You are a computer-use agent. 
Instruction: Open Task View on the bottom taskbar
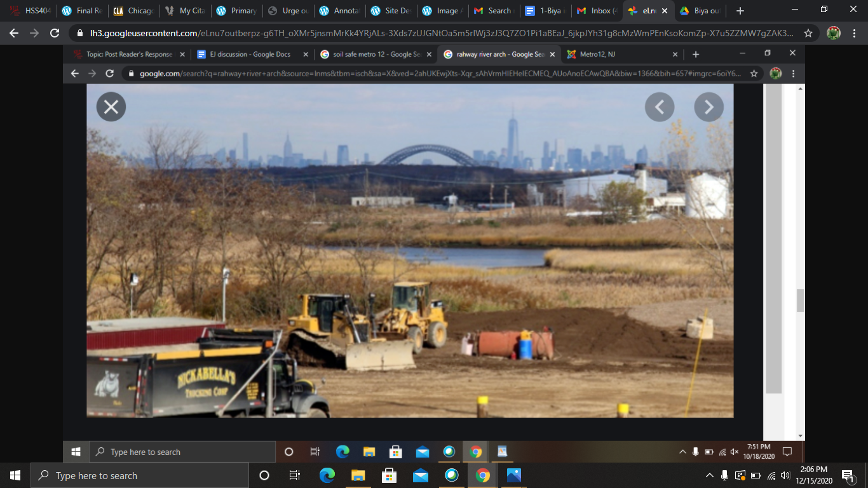tap(295, 475)
